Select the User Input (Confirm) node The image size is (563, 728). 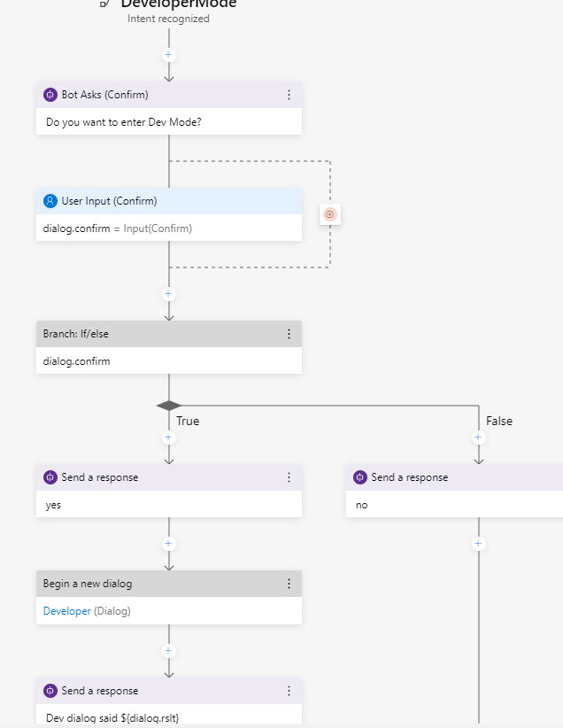(x=169, y=214)
